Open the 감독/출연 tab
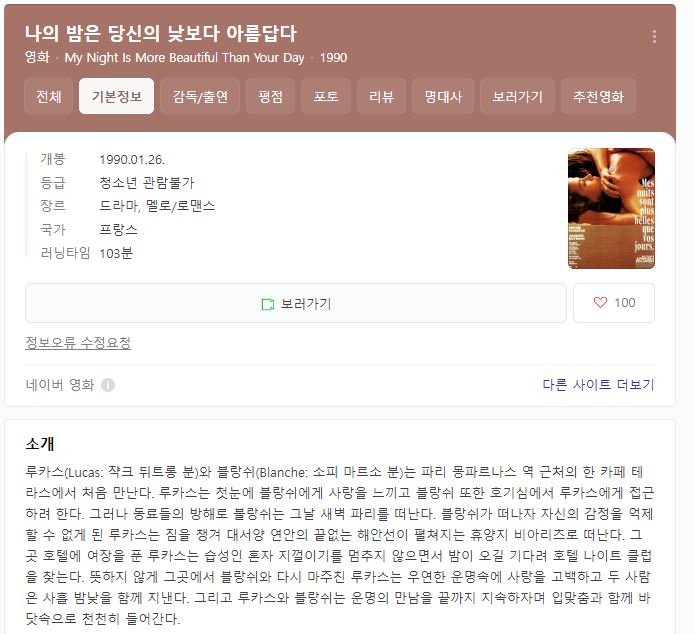The image size is (694, 634). [200, 96]
